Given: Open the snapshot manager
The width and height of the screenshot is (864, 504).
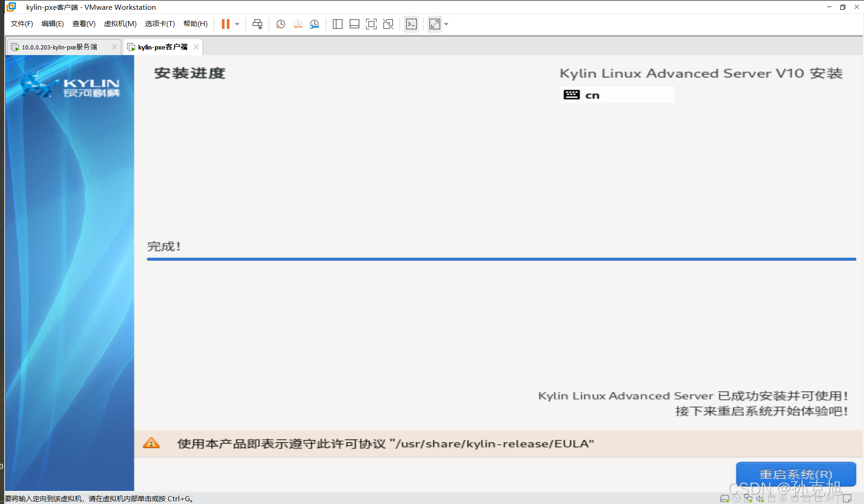Looking at the screenshot, I should (x=315, y=24).
